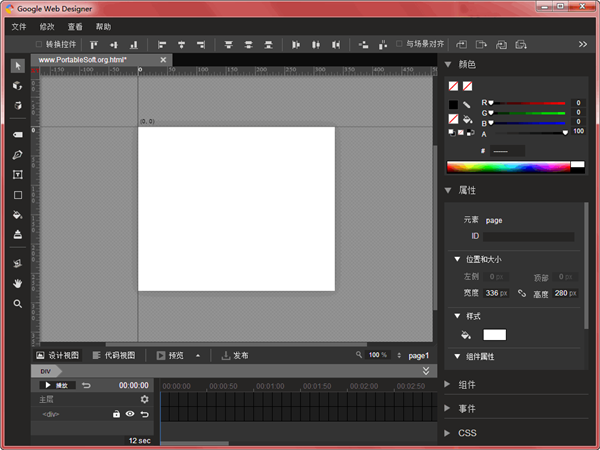Select the Hand pan tool
Screen dimensions: 600x450
pyautogui.click(x=18, y=283)
